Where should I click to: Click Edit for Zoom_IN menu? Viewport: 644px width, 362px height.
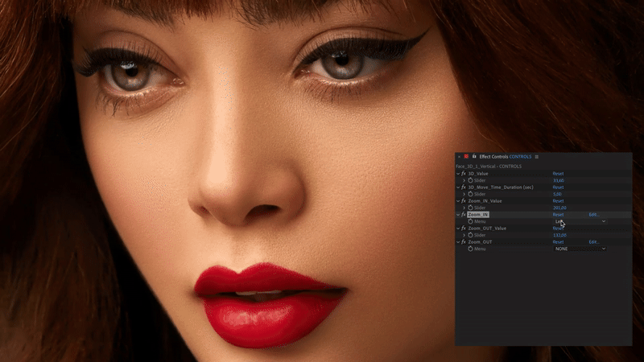pos(593,215)
